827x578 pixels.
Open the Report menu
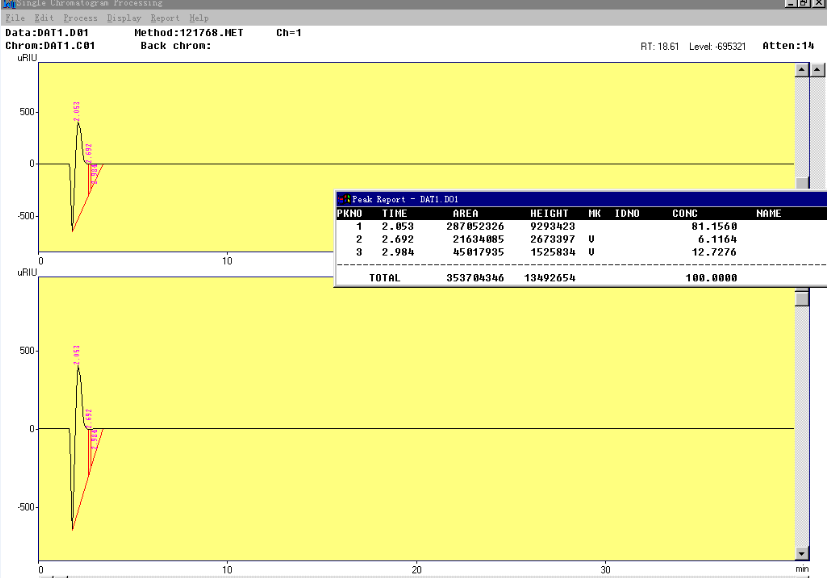click(x=165, y=18)
